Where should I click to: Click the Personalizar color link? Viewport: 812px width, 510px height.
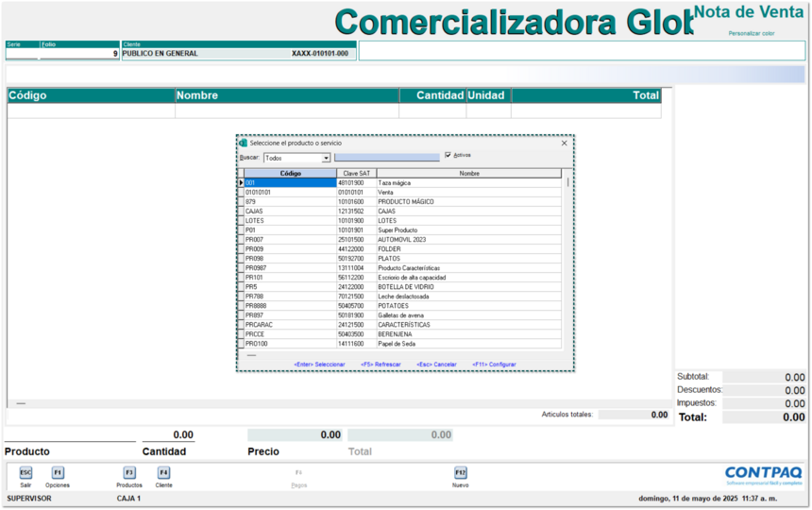pyautogui.click(x=751, y=33)
